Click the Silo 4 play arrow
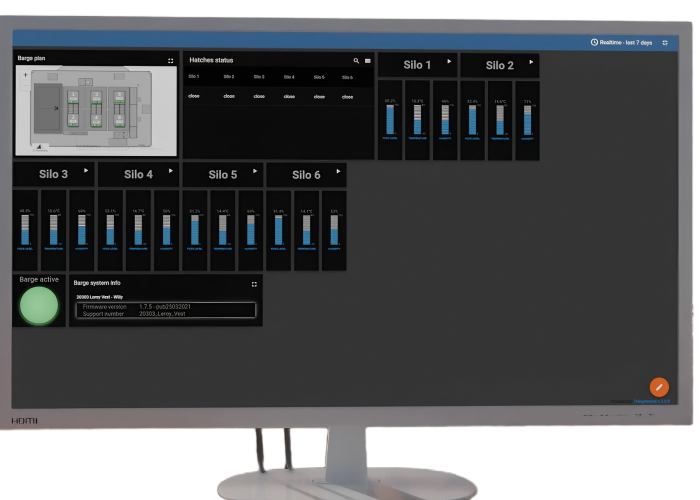The width and height of the screenshot is (700, 500). (171, 171)
